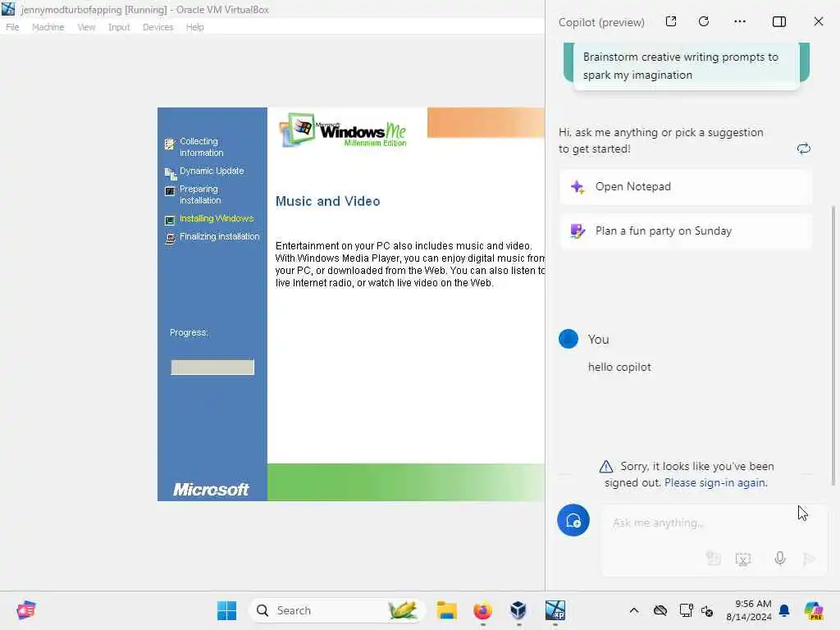Choose the Open Notepad suggestion
This screenshot has height=630, width=840.
686,186
